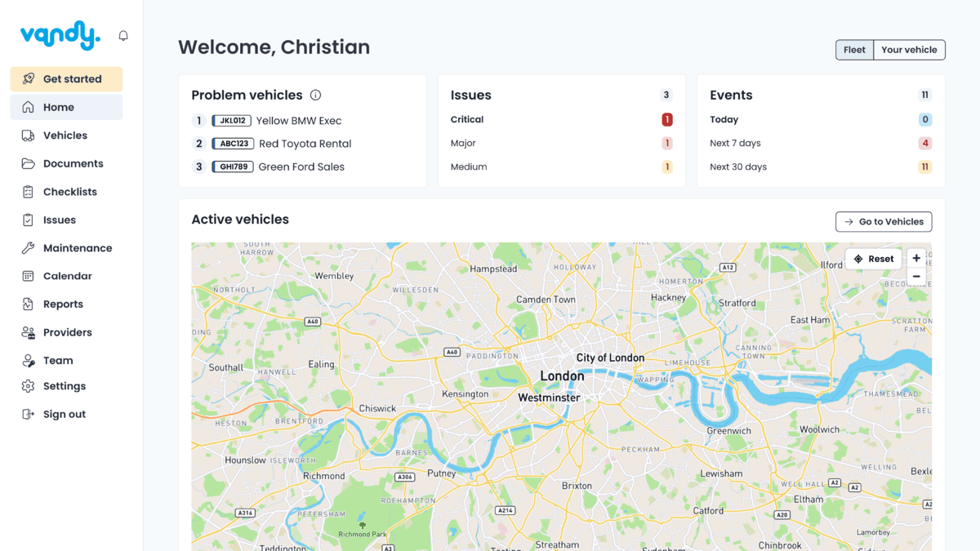Screen dimensions: 980x551
Task: Select the Fleet view toggle
Action: (854, 50)
